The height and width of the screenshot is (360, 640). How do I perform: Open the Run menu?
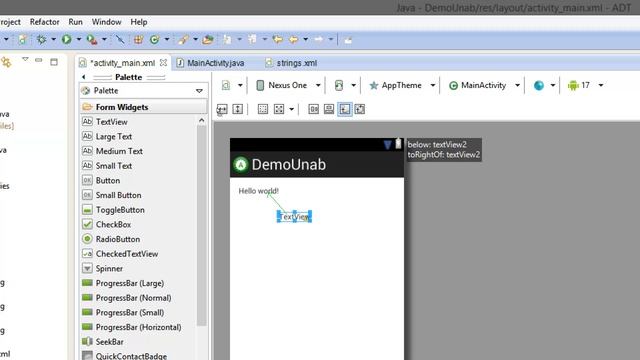(x=76, y=22)
